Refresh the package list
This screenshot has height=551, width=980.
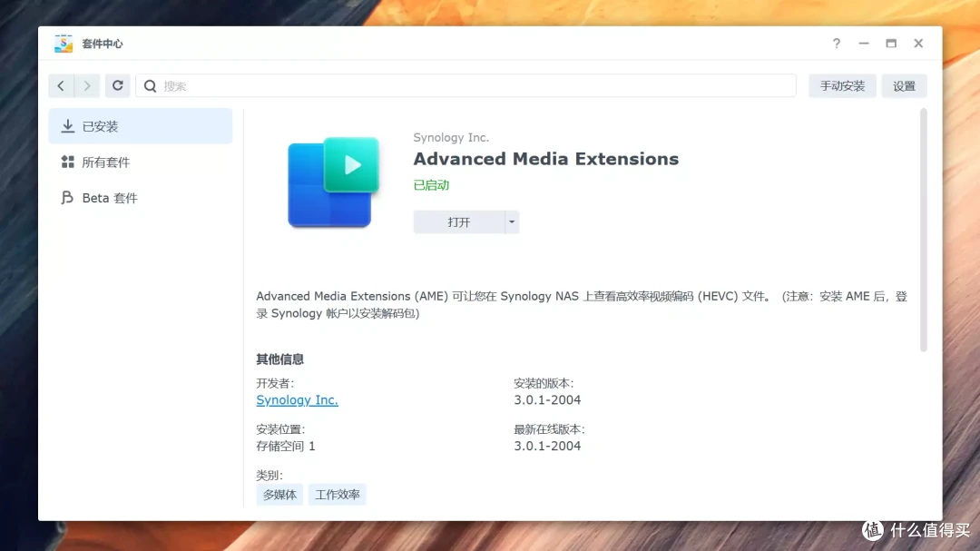(x=118, y=85)
